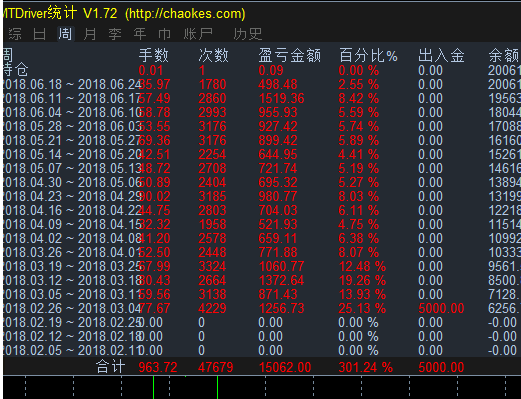Click the 合计 total row

pyautogui.click(x=262, y=367)
